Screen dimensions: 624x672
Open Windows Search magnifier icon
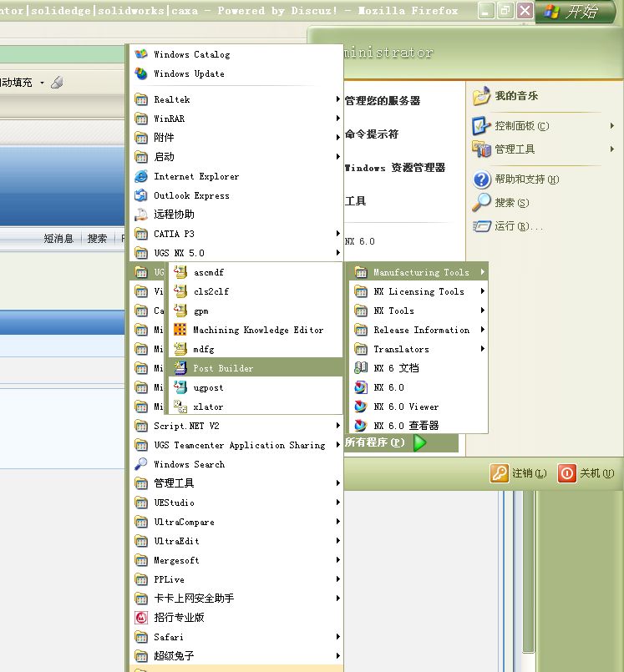click(x=141, y=464)
